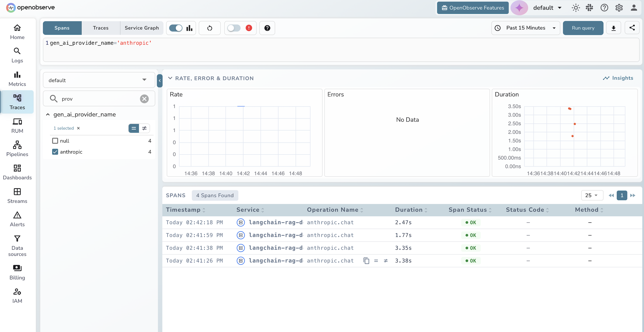Check the null value checkbox

(55, 141)
